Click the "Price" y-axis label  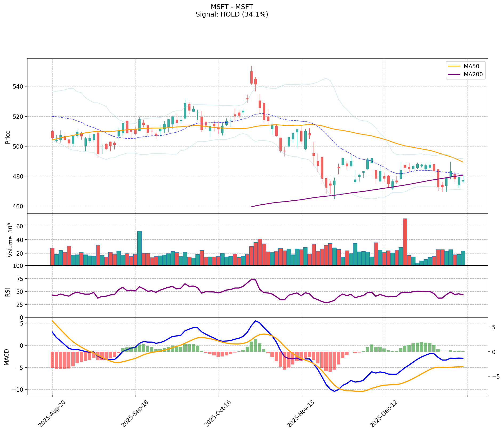coord(7,137)
